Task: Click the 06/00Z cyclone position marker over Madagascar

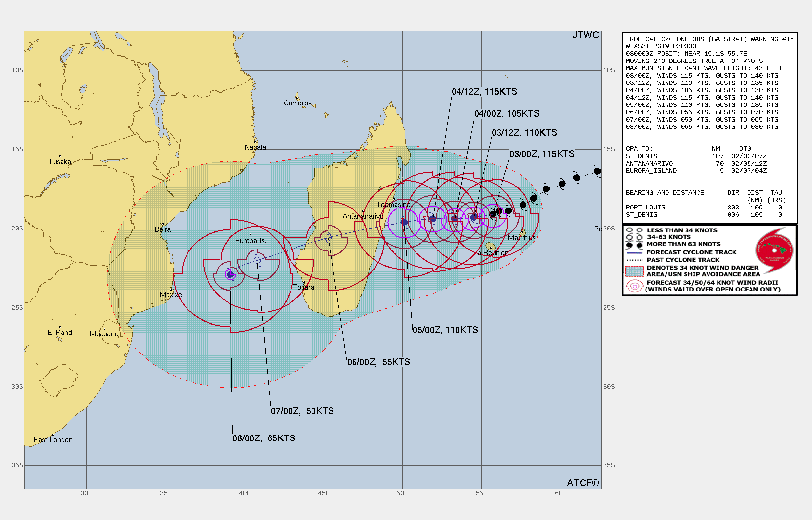Action: pos(328,238)
